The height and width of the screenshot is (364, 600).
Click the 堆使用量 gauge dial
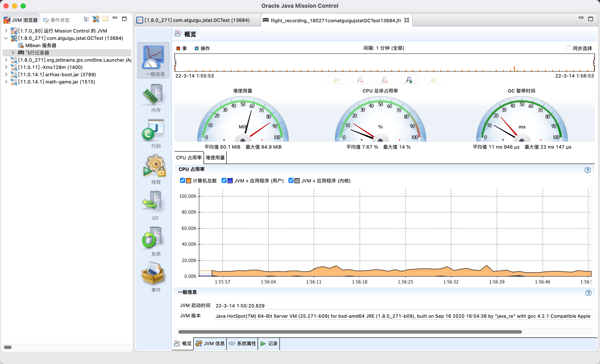pyautogui.click(x=243, y=119)
